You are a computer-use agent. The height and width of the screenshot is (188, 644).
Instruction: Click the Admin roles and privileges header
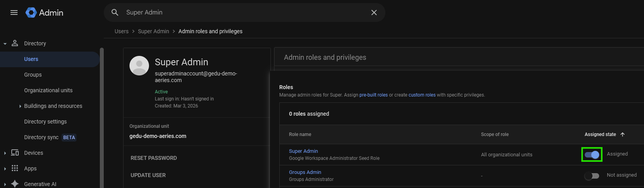point(325,57)
